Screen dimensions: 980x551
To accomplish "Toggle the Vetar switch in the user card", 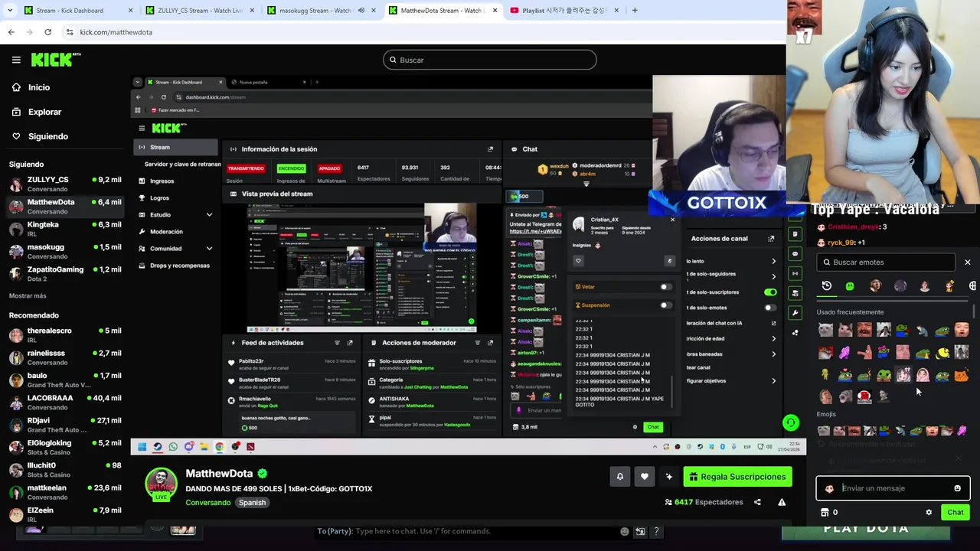I will (x=665, y=287).
